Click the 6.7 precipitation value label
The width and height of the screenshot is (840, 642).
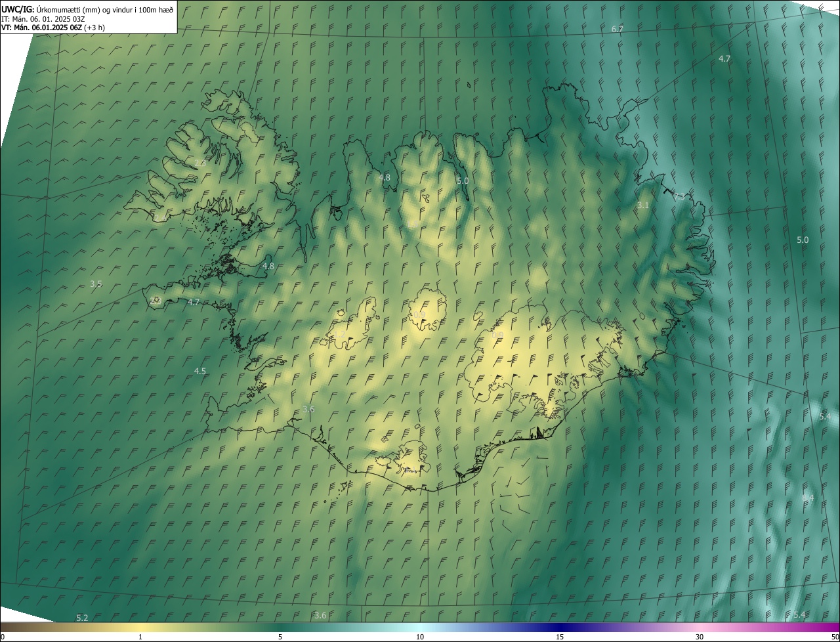tap(617, 30)
